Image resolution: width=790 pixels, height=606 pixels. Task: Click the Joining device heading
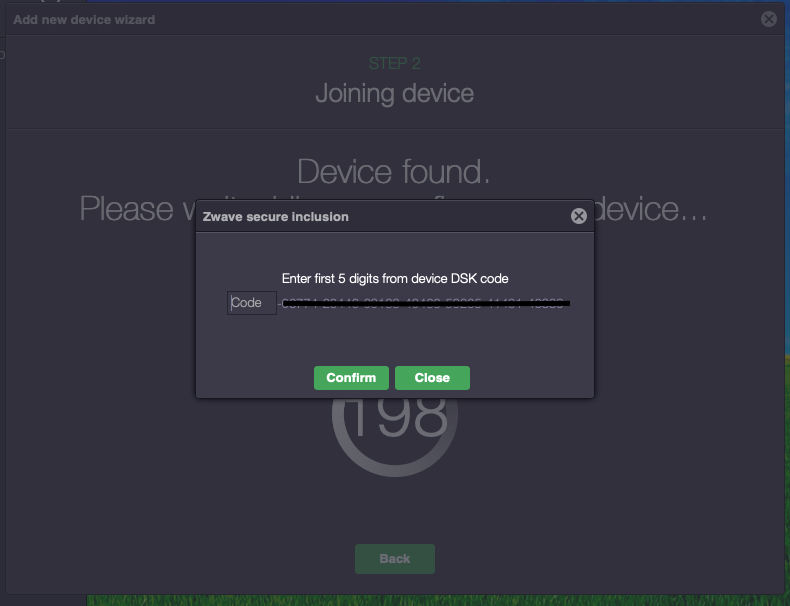click(x=394, y=94)
